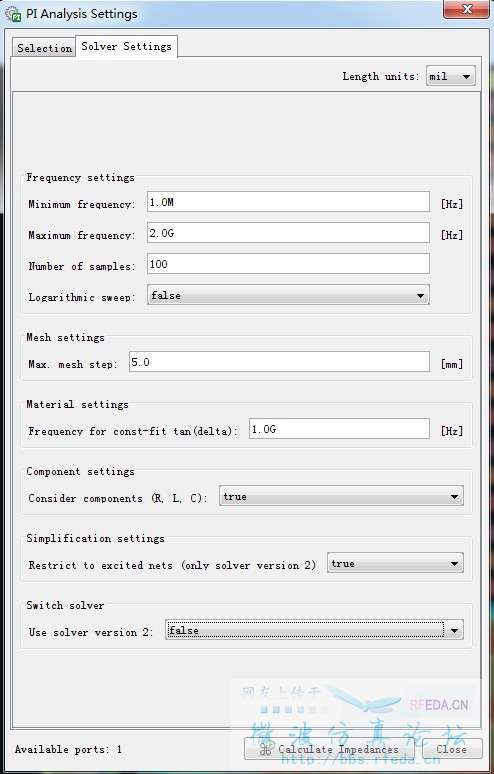Open the Solver Settings tab
The image size is (494, 774).
126,46
